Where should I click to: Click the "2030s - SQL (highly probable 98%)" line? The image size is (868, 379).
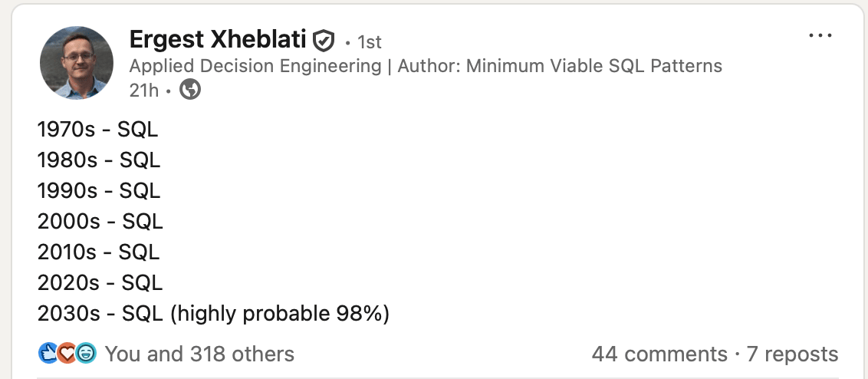(213, 314)
